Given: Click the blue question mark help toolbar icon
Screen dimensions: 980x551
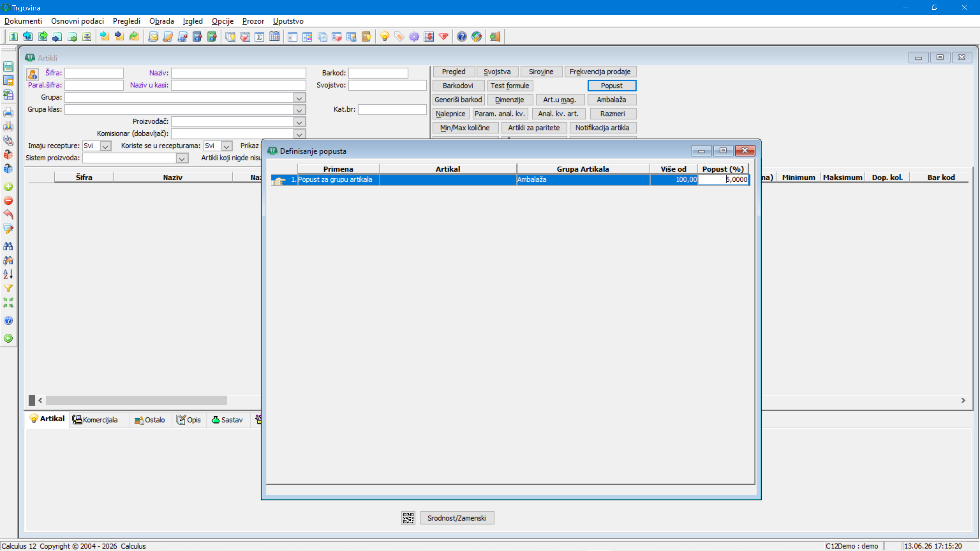Looking at the screenshot, I should 462,36.
